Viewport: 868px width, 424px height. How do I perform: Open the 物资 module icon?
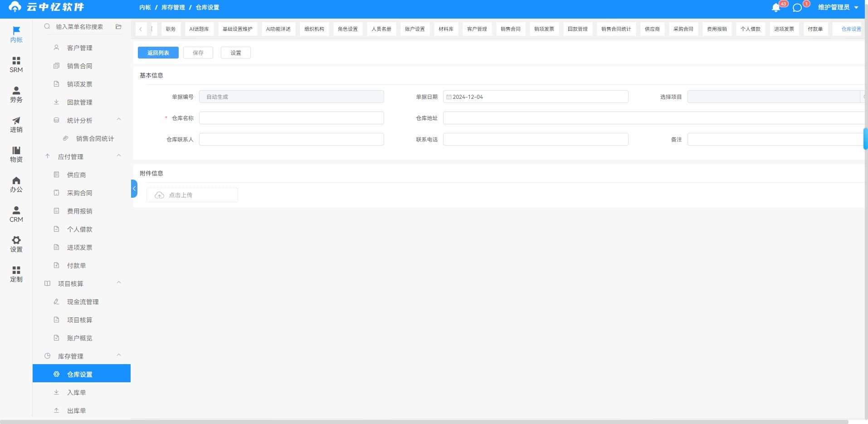16,155
